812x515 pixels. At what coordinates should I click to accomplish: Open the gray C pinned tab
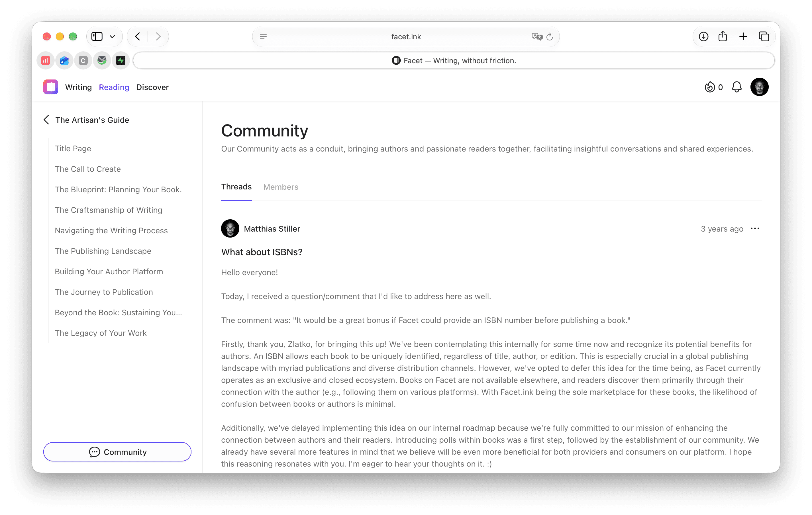[x=83, y=60]
